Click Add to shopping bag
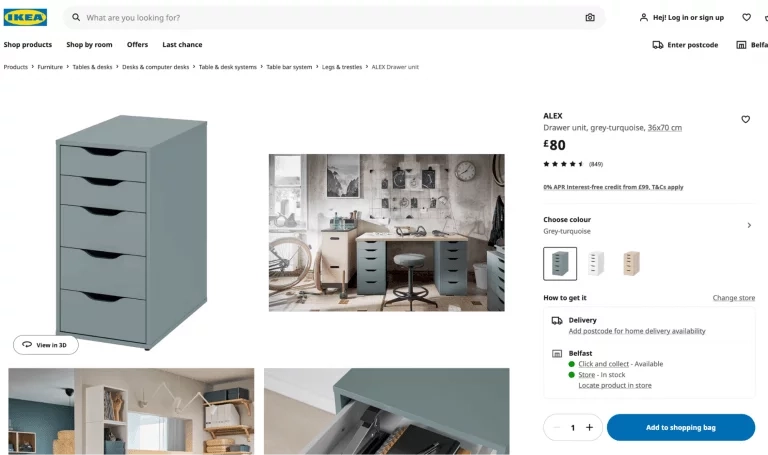Image resolution: width=768 pixels, height=455 pixels. point(681,428)
